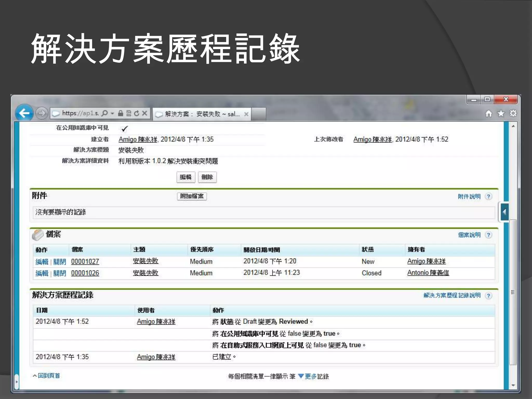Click the 刪除 solution button
Screen dimensions: 532x399
point(207,177)
